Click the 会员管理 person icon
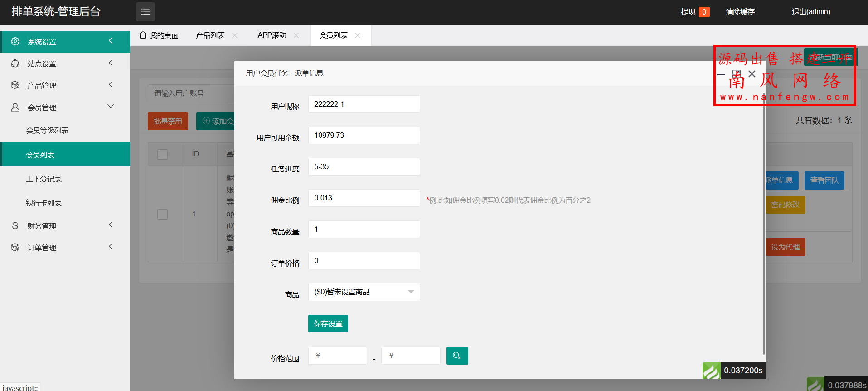868x391 pixels. click(15, 107)
